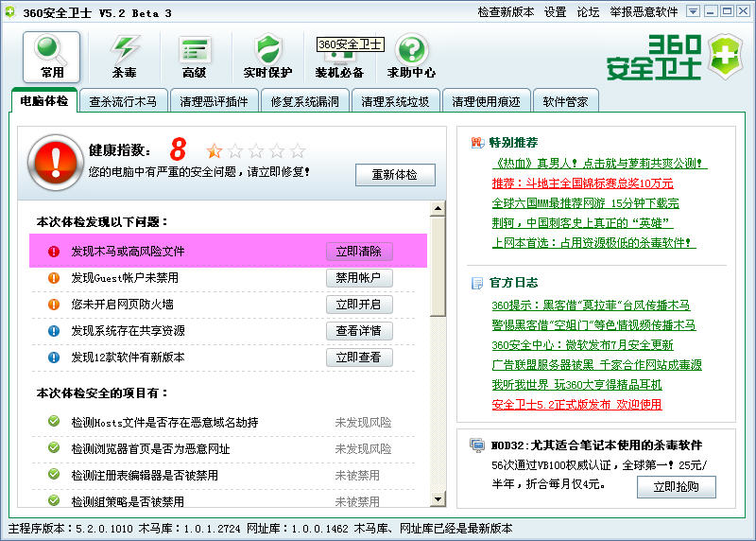The width and height of the screenshot is (756, 541).
Task: Click red alert icon beside 发现木马或高风险文件
Action: pos(54,252)
